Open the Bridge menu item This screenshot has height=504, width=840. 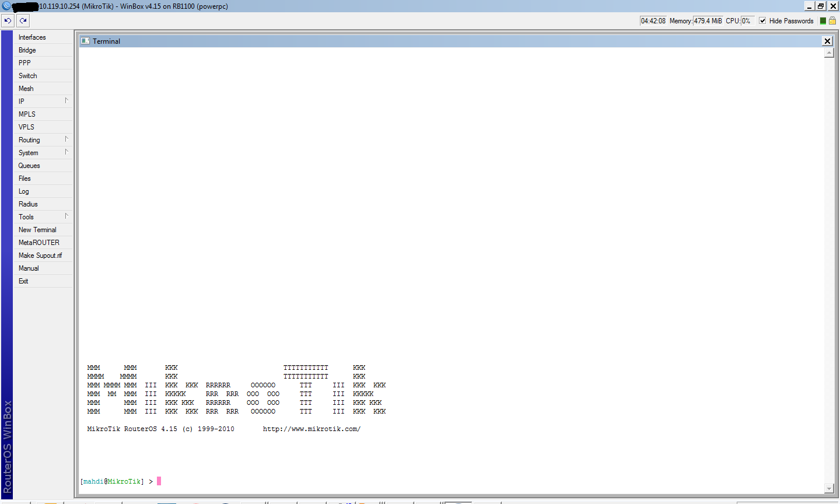pyautogui.click(x=43, y=50)
